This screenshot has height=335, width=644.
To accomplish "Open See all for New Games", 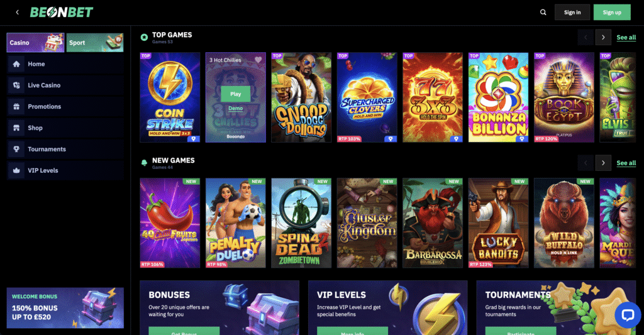I will pyautogui.click(x=626, y=163).
